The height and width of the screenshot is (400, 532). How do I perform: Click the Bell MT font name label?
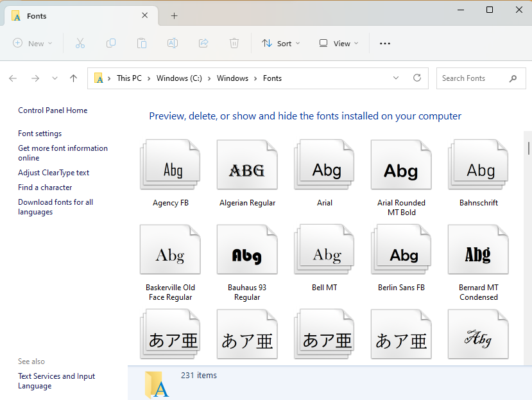click(324, 288)
